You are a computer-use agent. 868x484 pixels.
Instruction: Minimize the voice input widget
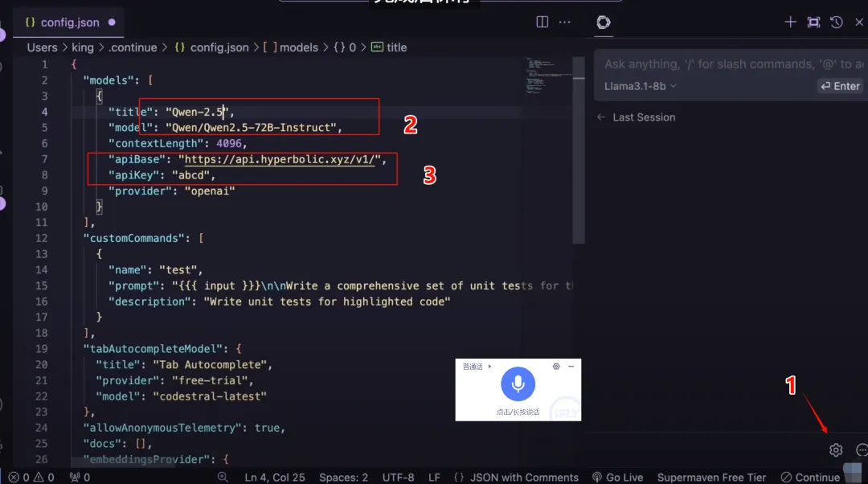tap(571, 366)
